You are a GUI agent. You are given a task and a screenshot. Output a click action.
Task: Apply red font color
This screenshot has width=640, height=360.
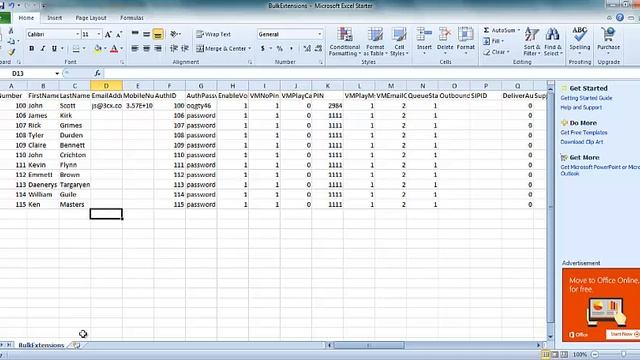click(114, 49)
